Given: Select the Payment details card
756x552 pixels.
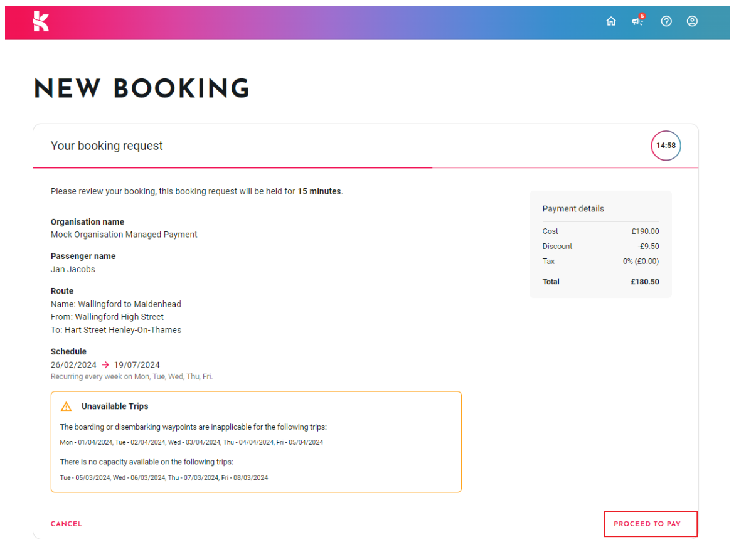Looking at the screenshot, I should (600, 244).
